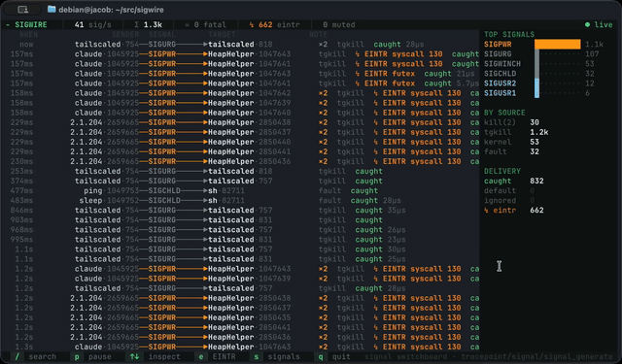Viewport: 622px width, 364px height.
Task: Click eintr delivery count 662
Action: (x=536, y=211)
